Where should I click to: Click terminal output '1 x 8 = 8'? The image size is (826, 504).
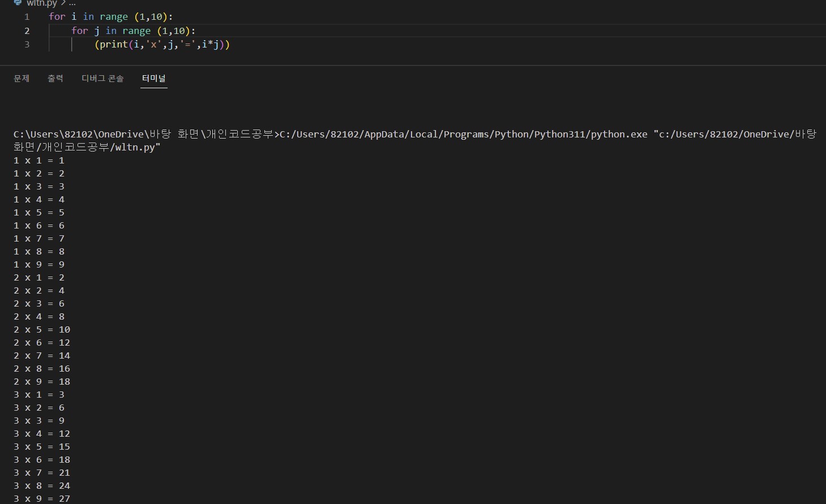39,252
